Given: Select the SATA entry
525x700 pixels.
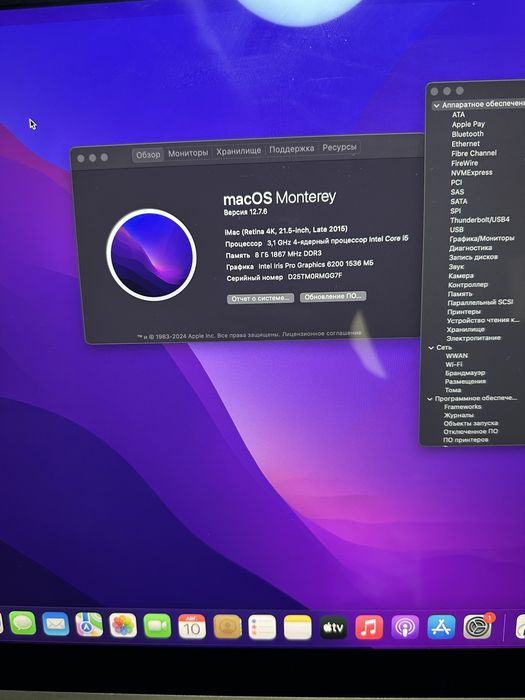Looking at the screenshot, I should click(x=458, y=201).
